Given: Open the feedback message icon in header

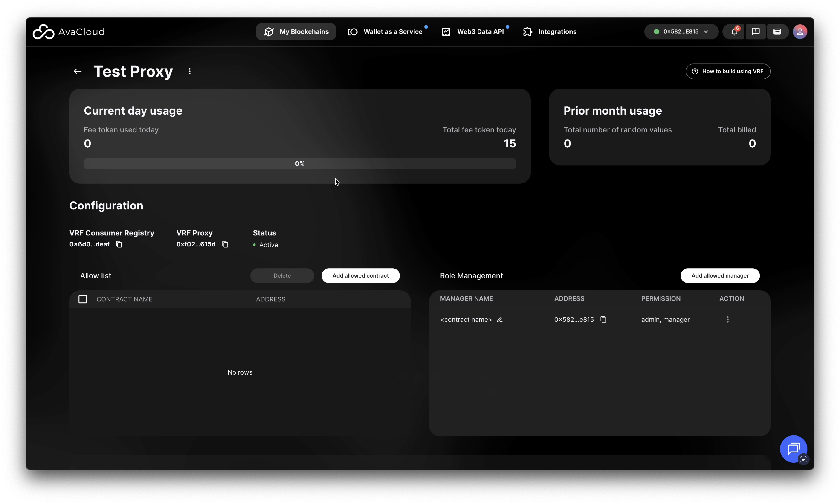Looking at the screenshot, I should point(755,32).
